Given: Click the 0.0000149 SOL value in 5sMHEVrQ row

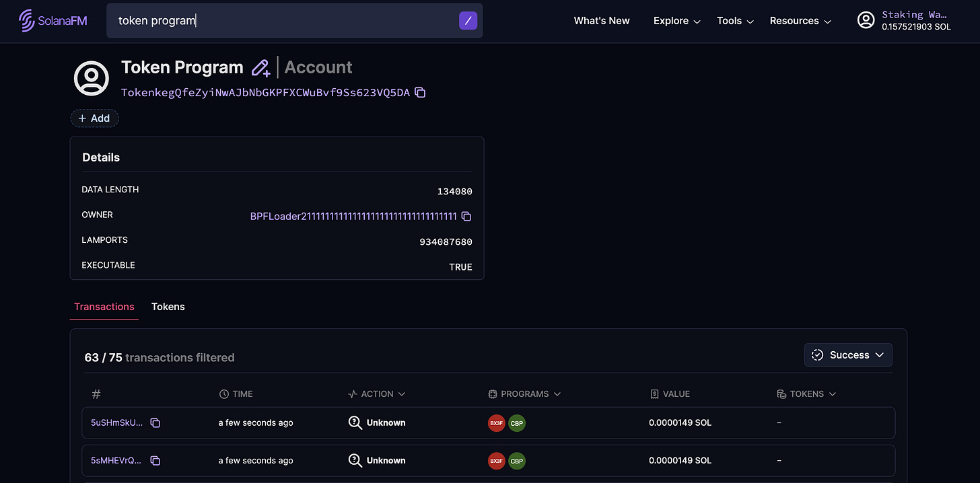Looking at the screenshot, I should pyautogui.click(x=680, y=461).
